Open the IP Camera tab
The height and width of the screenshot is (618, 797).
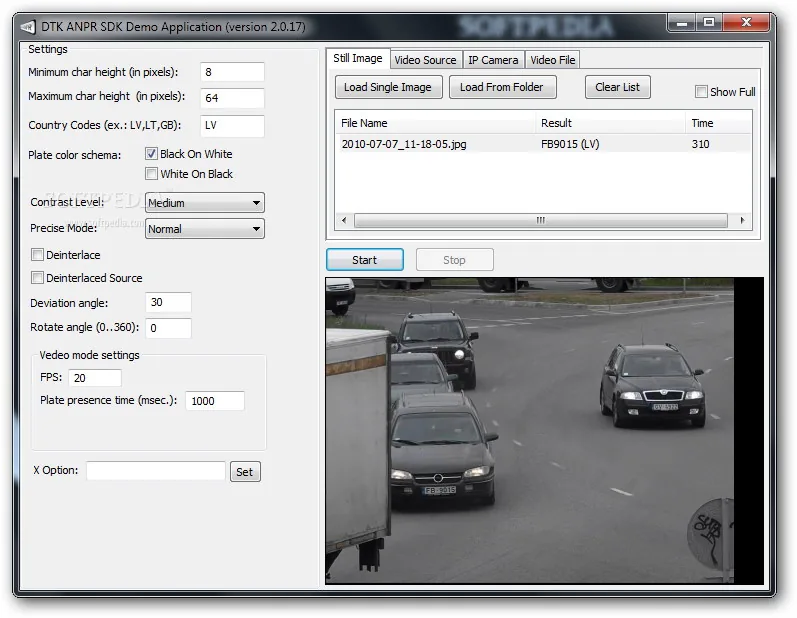[493, 60]
